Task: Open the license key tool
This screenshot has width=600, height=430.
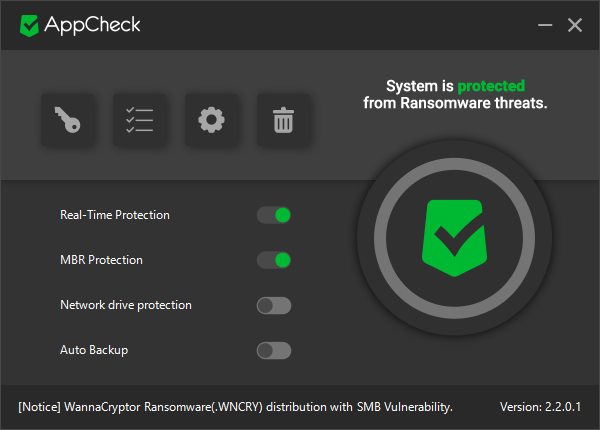Action: tap(68, 121)
